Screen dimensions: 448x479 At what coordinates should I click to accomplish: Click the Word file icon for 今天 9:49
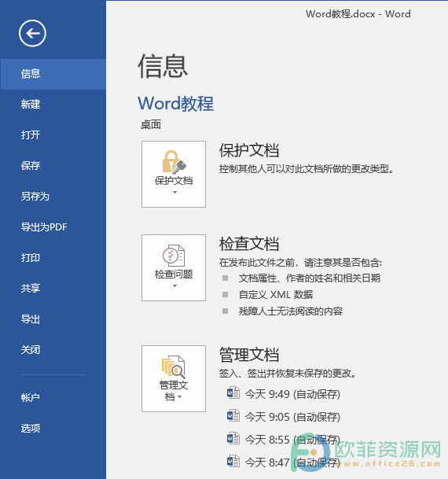(x=233, y=392)
